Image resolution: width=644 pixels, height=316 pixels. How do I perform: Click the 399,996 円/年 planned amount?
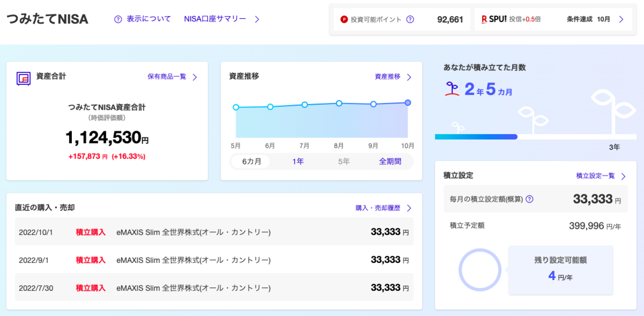pos(595,226)
